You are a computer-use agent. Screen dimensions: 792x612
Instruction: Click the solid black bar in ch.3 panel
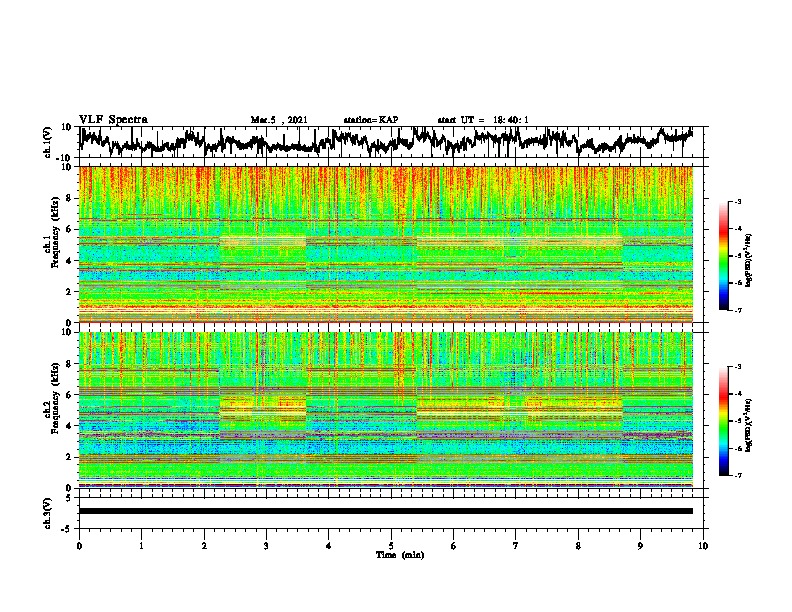pos(386,511)
